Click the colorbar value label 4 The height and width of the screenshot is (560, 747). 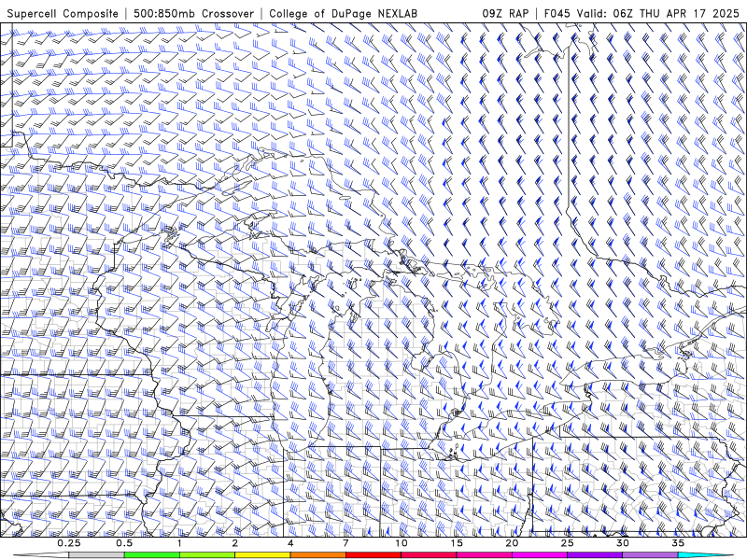(x=290, y=543)
